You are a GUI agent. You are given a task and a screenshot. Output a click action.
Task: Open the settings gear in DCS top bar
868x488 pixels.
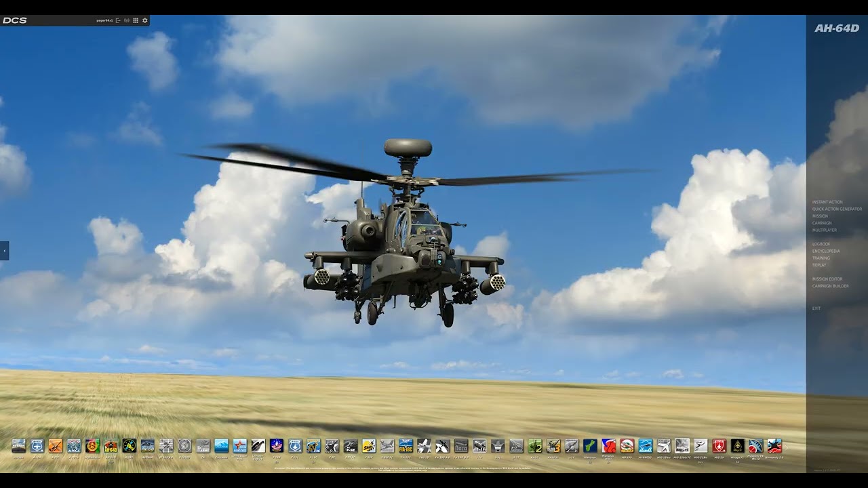pyautogui.click(x=145, y=20)
